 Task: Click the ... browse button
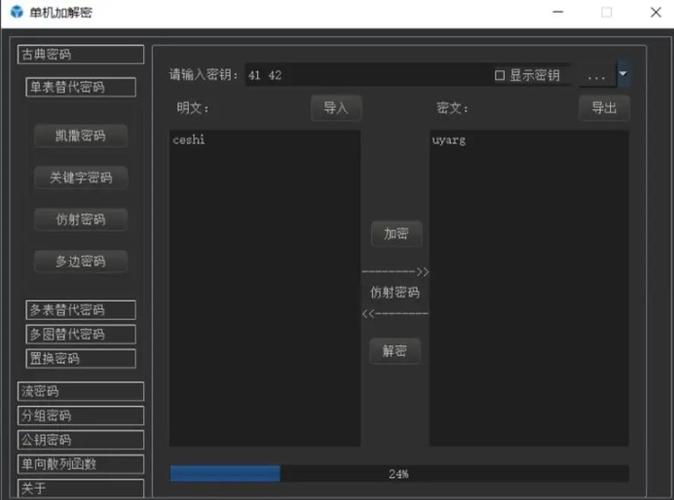[x=597, y=76]
